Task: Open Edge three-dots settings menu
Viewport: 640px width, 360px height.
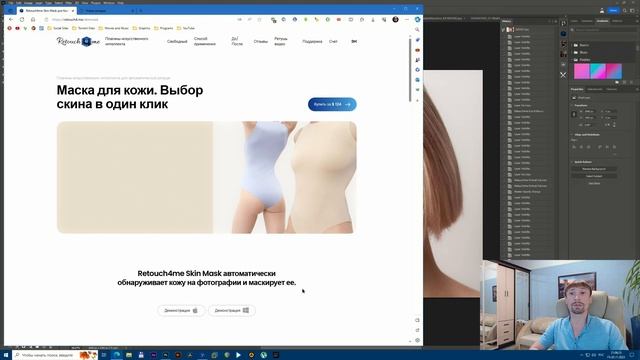Action: [407, 20]
